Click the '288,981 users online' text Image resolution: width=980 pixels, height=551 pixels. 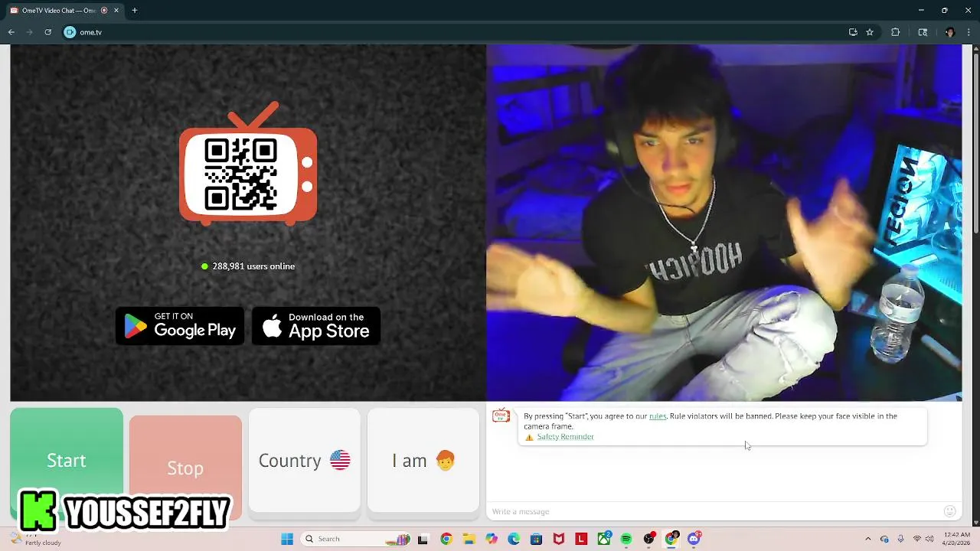[x=253, y=266]
